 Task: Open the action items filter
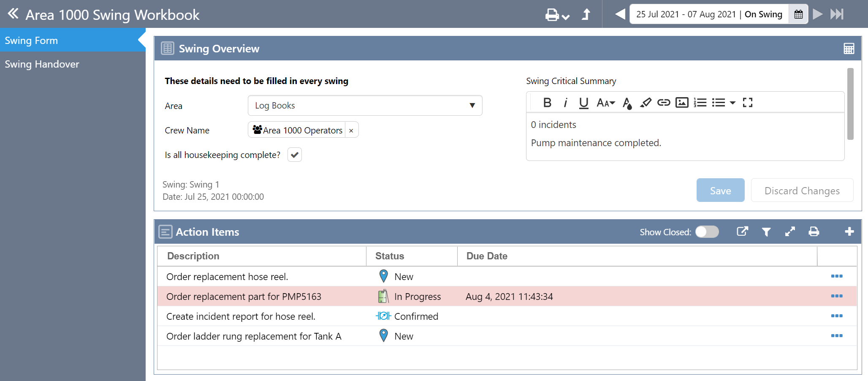click(x=766, y=231)
